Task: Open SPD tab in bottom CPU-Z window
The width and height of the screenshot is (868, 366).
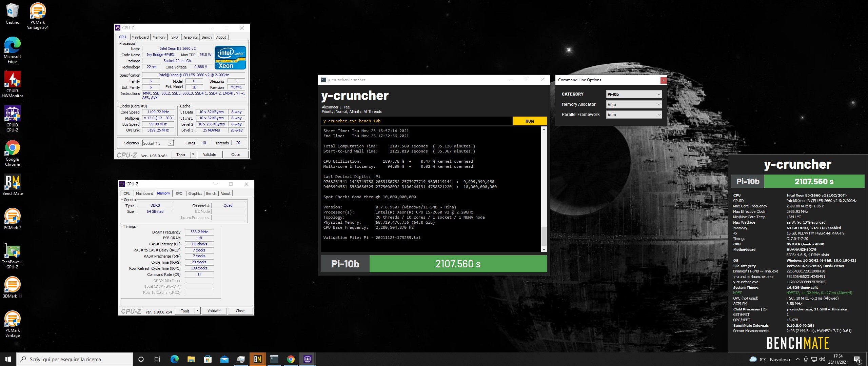Action: tap(179, 194)
